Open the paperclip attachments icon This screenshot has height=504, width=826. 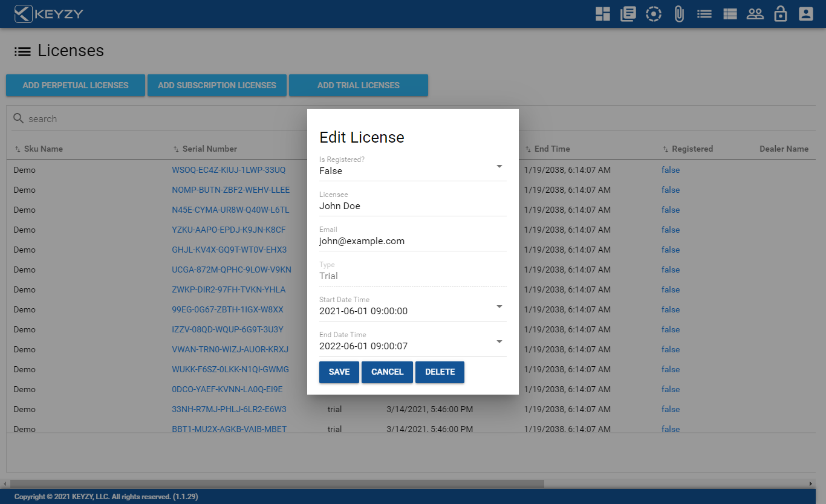point(678,13)
